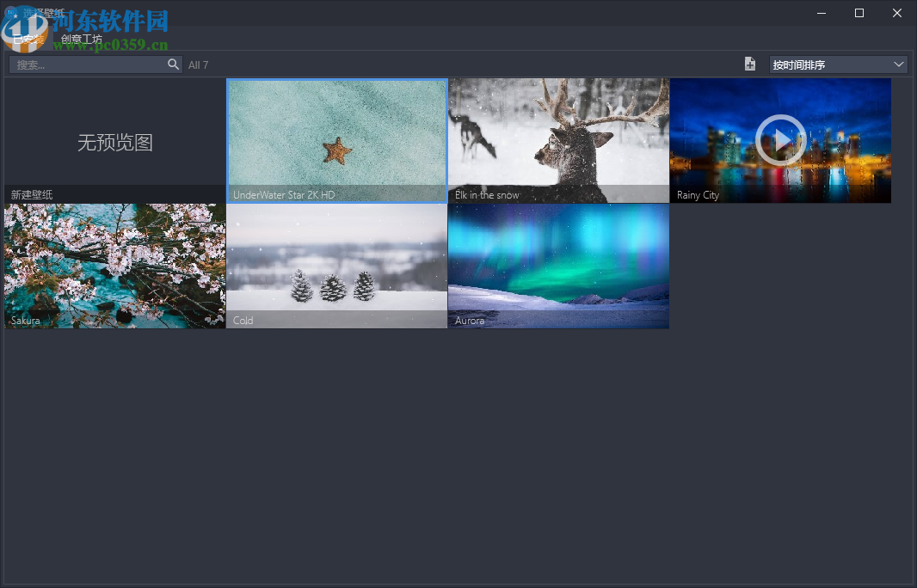Viewport: 917px width, 588px height.
Task: Select the Aurora wallpaper thumbnail
Action: coord(558,266)
